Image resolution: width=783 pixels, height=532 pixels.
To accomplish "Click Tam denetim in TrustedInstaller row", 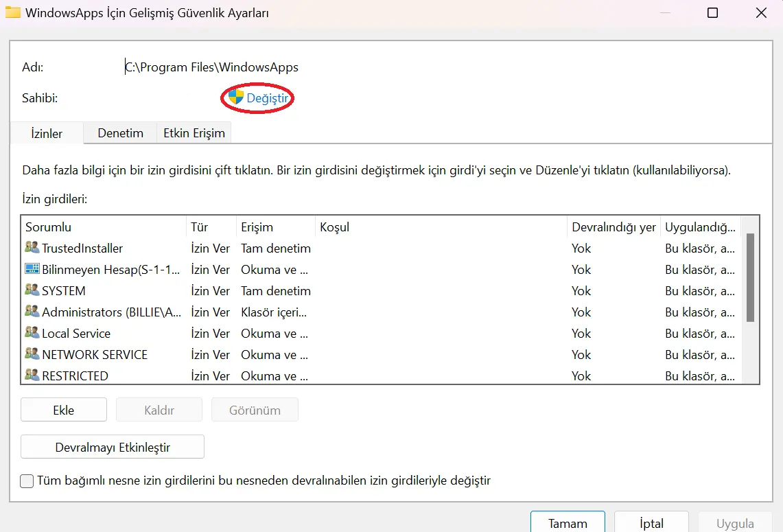I will click(x=276, y=248).
